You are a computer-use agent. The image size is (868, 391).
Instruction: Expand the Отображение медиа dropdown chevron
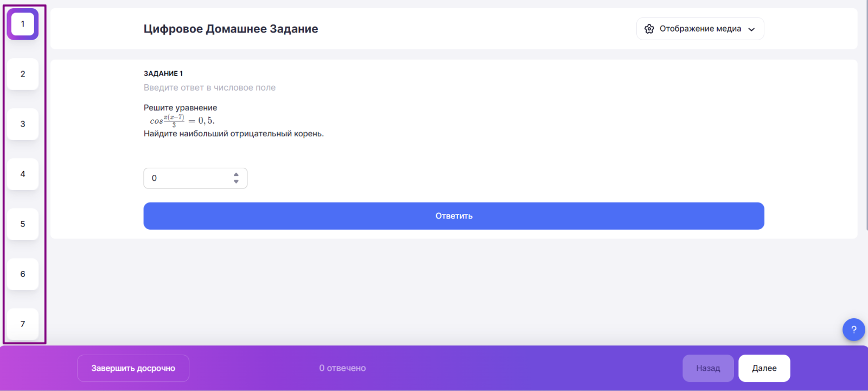click(751, 29)
